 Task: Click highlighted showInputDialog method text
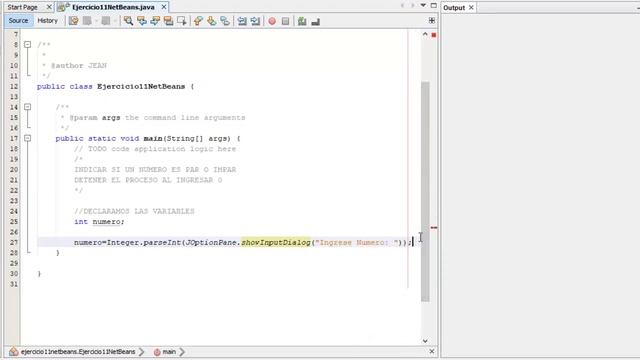tap(276, 242)
